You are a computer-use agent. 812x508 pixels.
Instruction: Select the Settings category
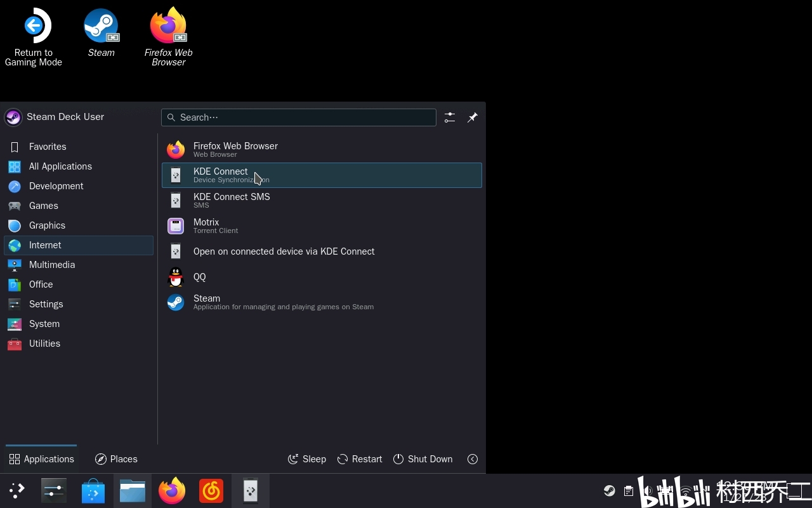pyautogui.click(x=79, y=304)
